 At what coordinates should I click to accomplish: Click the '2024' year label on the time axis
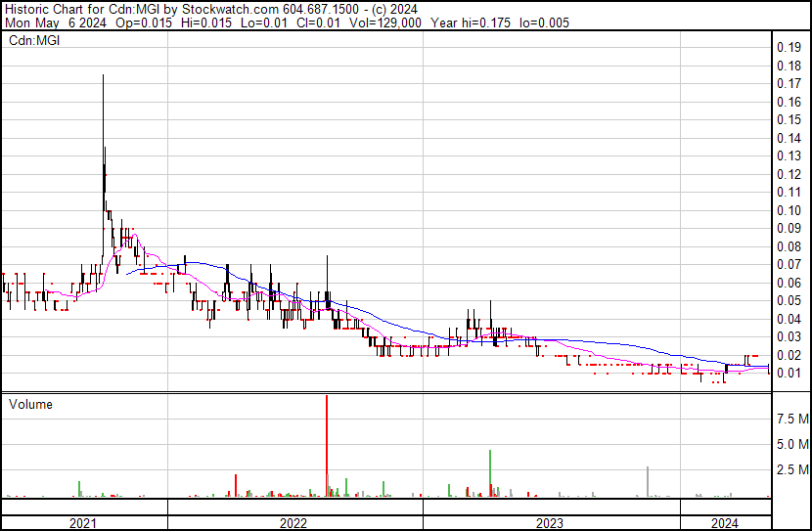(x=725, y=523)
